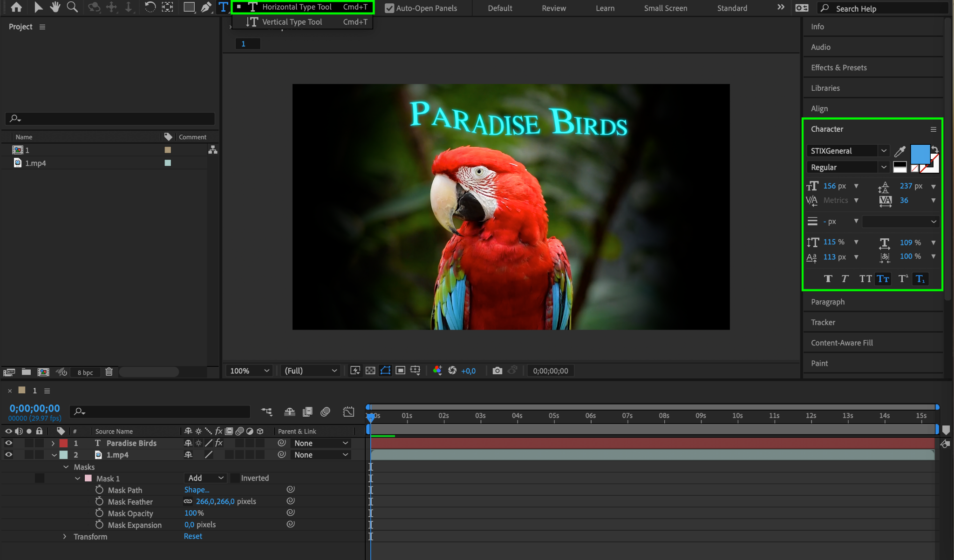Toggle Auto-Open Panels checkbox

click(x=389, y=8)
